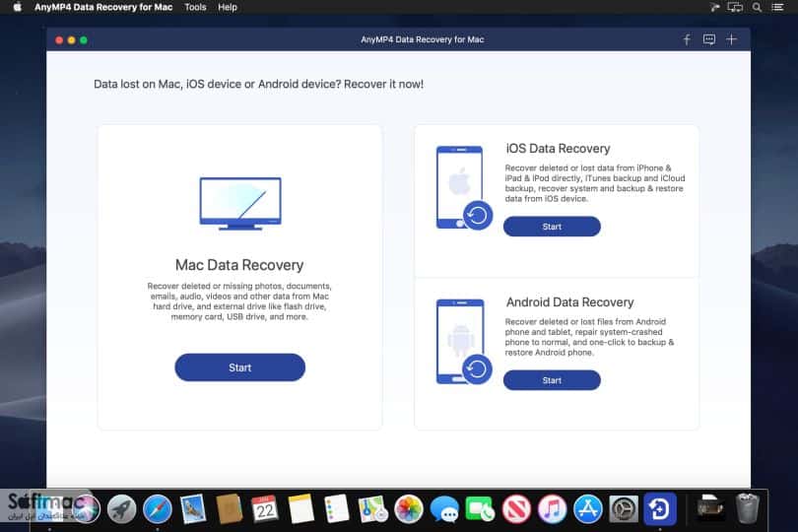Open the Trash in the dock
Viewport: 798px width, 532px height.
coord(747,508)
